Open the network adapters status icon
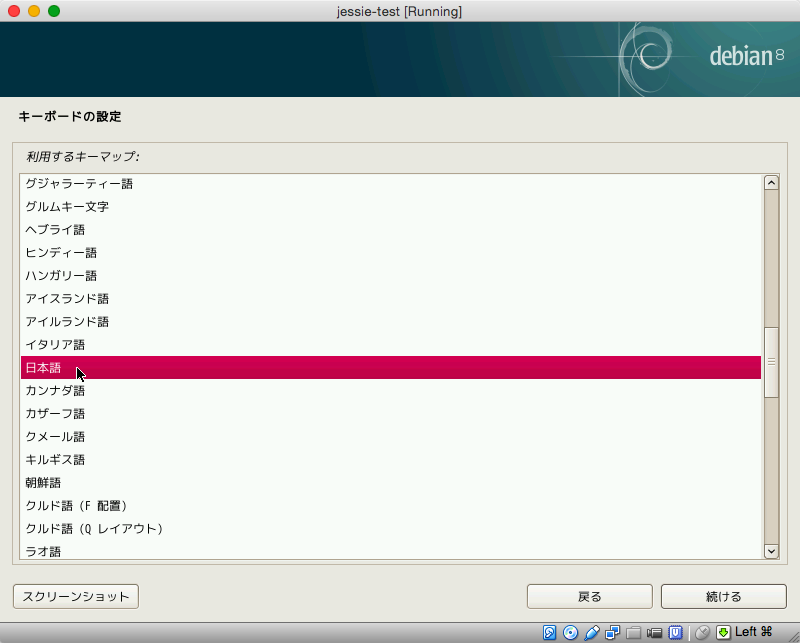 (612, 633)
